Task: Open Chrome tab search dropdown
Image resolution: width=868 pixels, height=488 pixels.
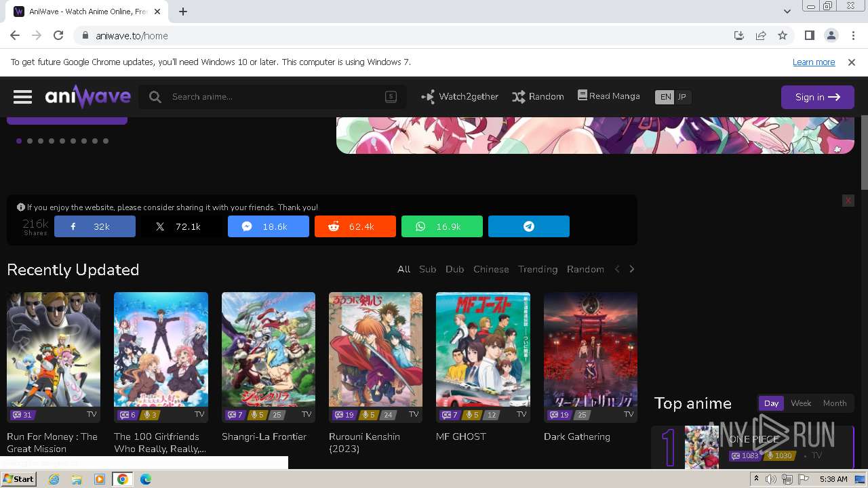Action: click(x=787, y=12)
